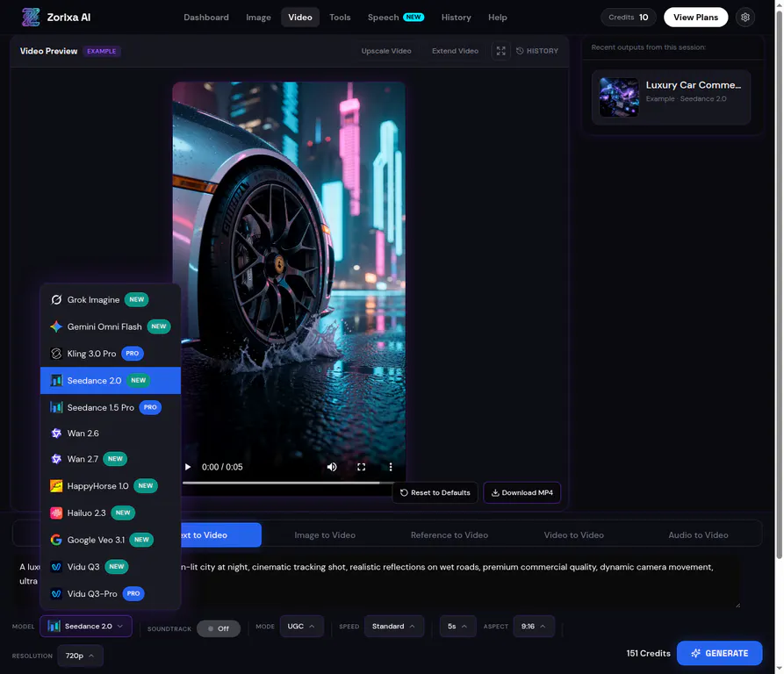Open Resolution dropdown showing 720p
The height and width of the screenshot is (674, 784).
click(x=80, y=656)
